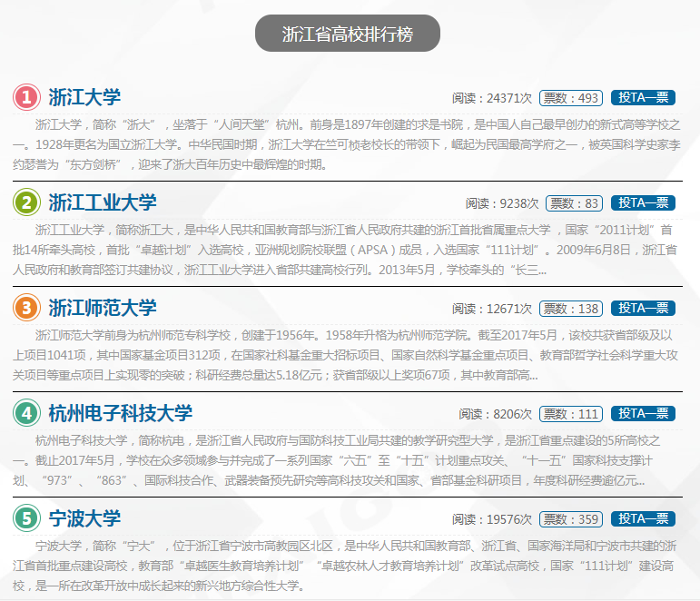Click the green number 2 rank badge

click(27, 202)
